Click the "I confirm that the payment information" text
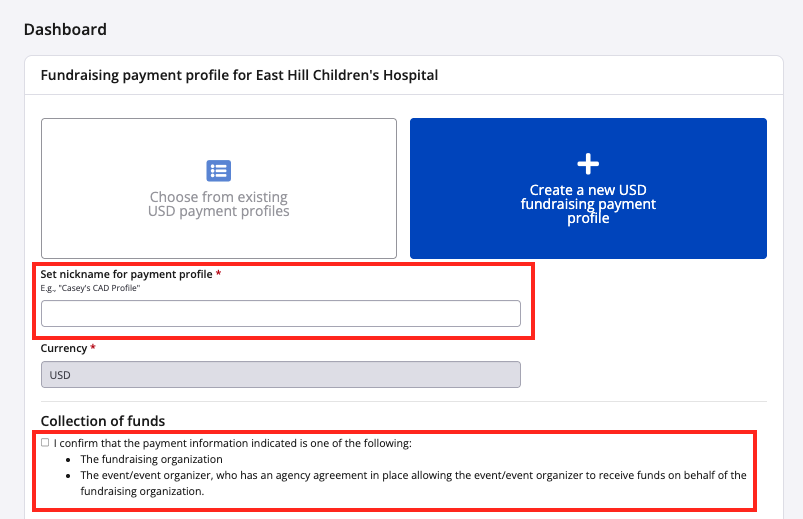803x519 pixels. [x=232, y=443]
